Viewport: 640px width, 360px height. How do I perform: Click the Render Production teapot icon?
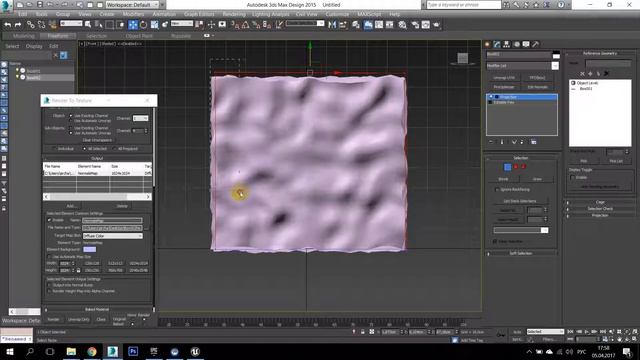click(436, 25)
